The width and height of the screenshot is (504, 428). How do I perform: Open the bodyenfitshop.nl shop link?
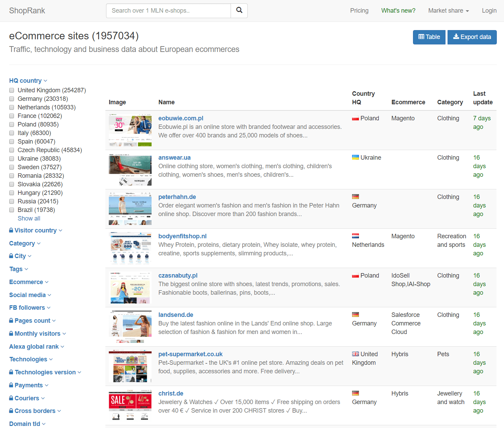pos(182,236)
